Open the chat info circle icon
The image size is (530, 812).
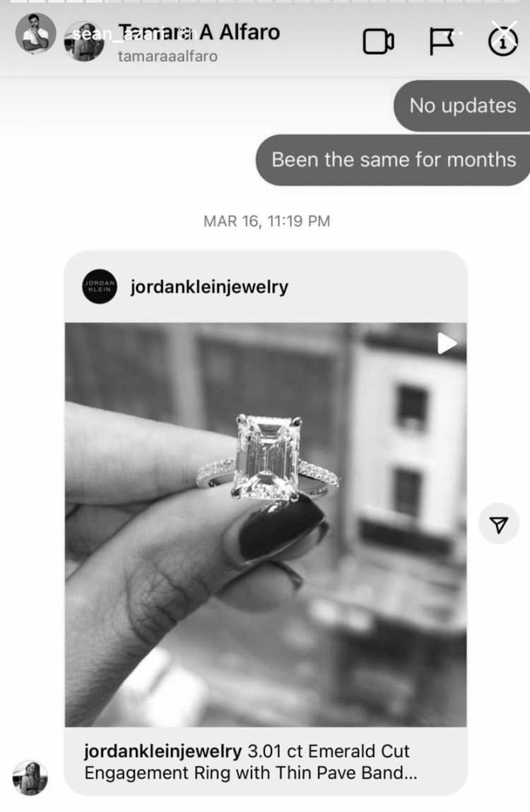click(x=502, y=42)
